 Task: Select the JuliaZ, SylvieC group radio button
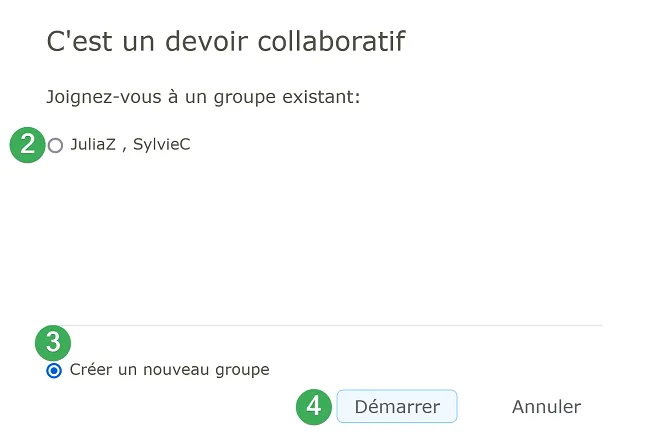pos(55,145)
